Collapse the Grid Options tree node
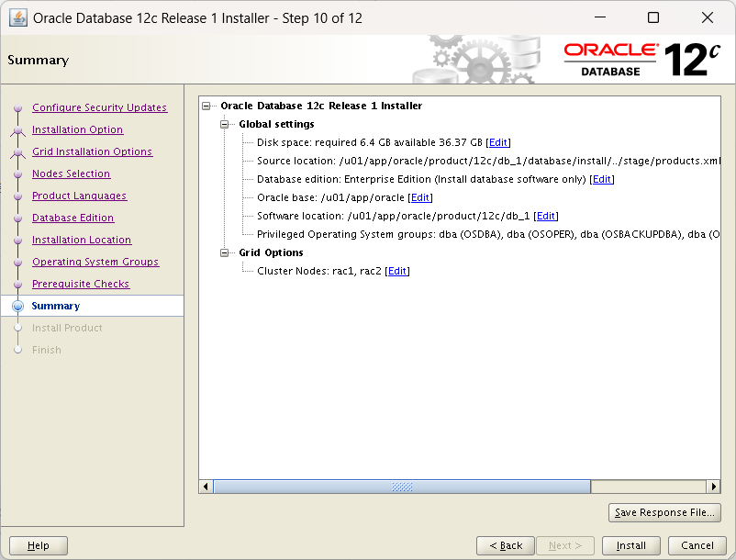The height and width of the screenshot is (560, 736). pyautogui.click(x=224, y=253)
